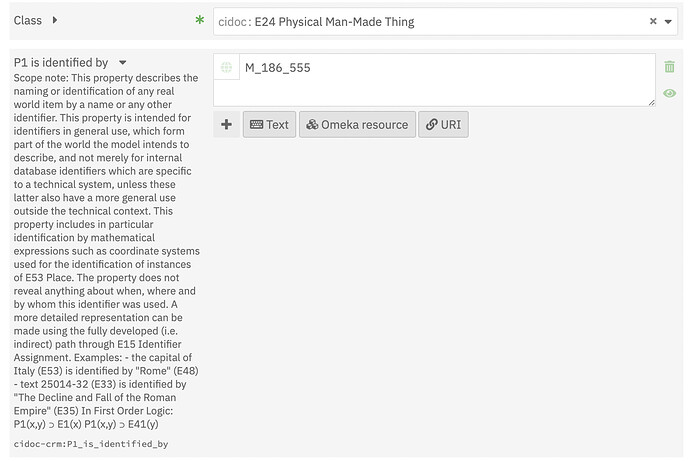Click the P1 is identified by heading
This screenshot has height=461, width=690.
click(x=61, y=62)
